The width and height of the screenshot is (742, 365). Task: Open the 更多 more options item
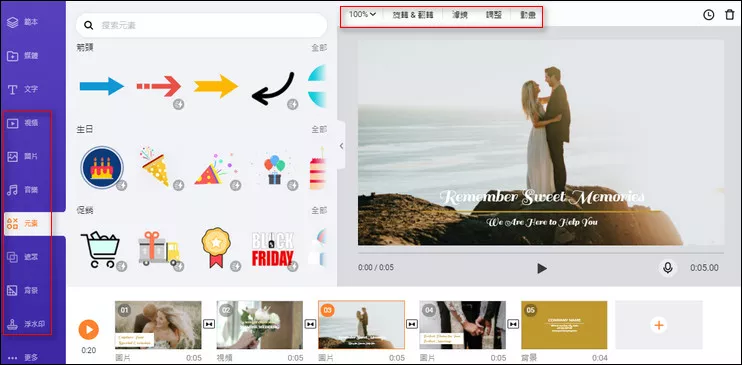tap(23, 357)
